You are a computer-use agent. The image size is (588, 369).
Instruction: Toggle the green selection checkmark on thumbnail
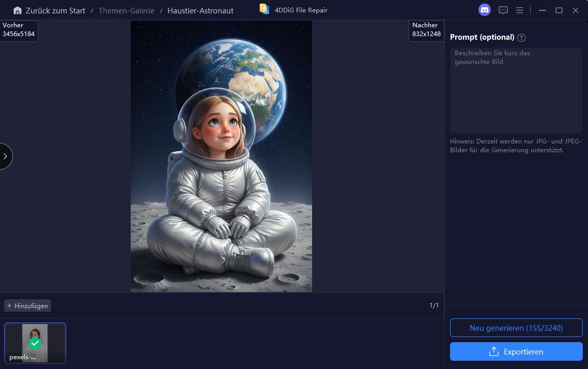click(x=35, y=343)
